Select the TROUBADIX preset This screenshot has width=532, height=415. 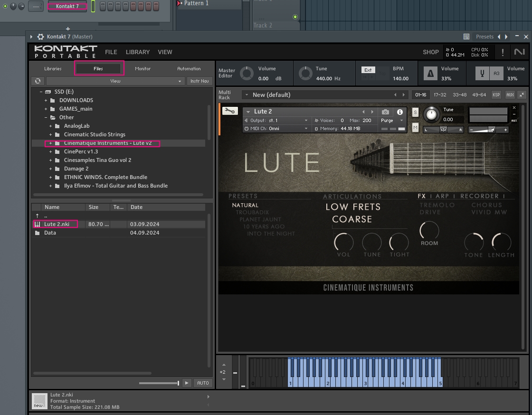coord(252,212)
